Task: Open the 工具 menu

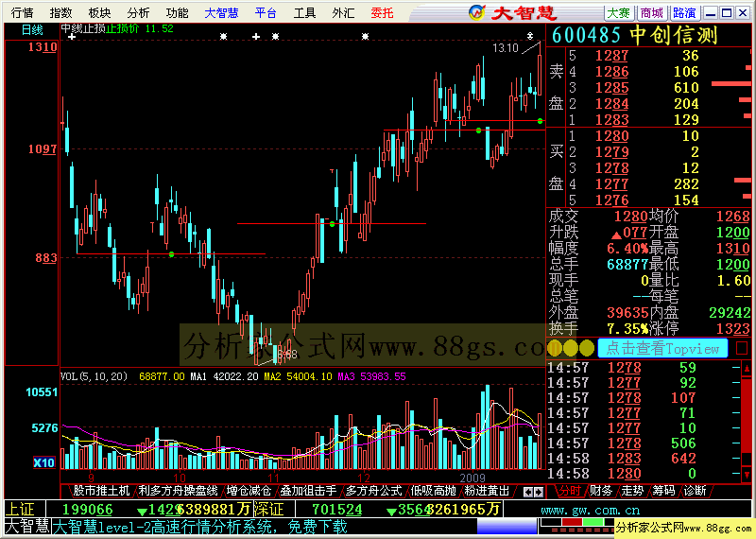Action: click(x=304, y=12)
